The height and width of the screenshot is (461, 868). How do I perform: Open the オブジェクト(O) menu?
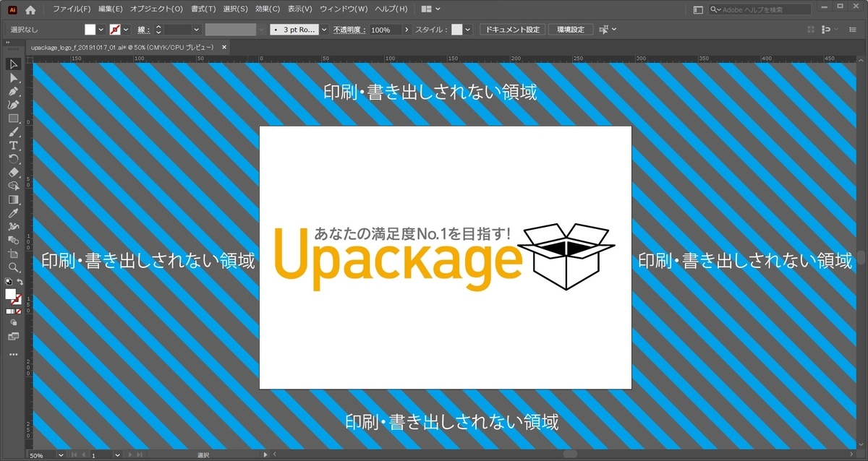[156, 9]
